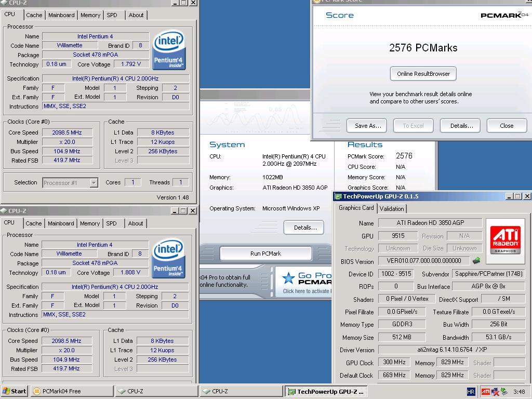Switch to PCMark04 Free taskbar button
This screenshot has height=399, width=532.
pos(72,391)
